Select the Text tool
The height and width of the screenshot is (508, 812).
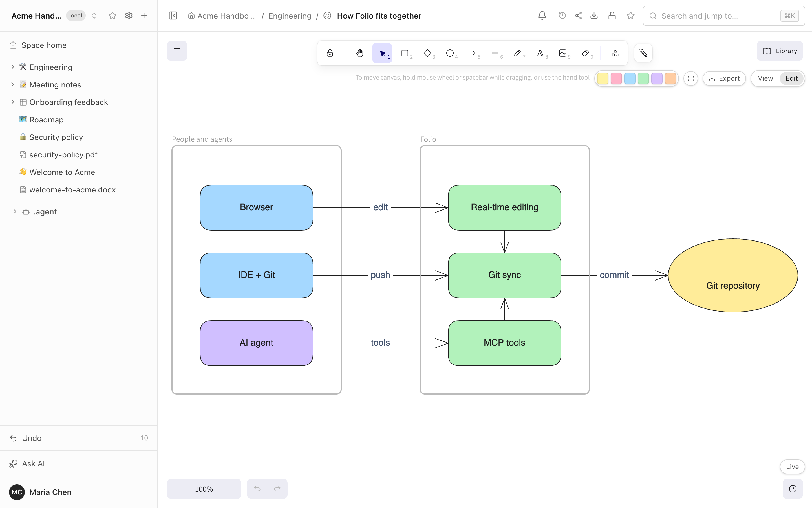(540, 53)
